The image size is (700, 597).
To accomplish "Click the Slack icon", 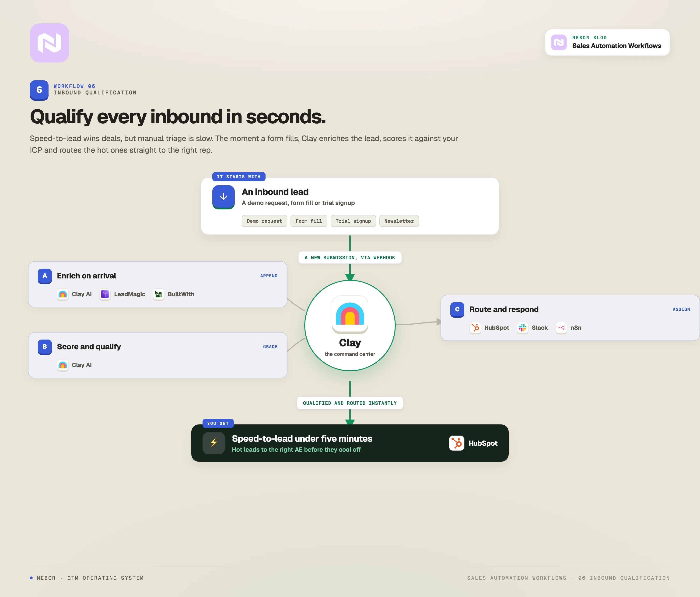I will click(523, 328).
